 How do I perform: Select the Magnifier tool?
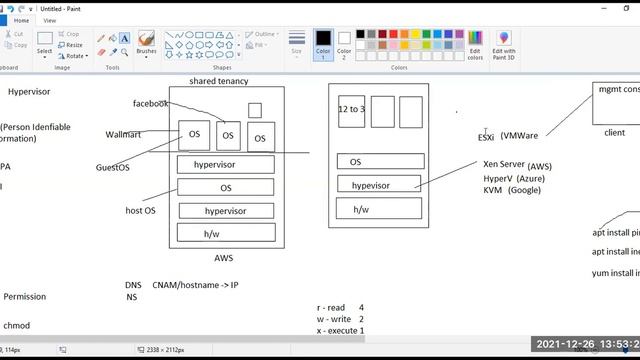click(x=124, y=52)
